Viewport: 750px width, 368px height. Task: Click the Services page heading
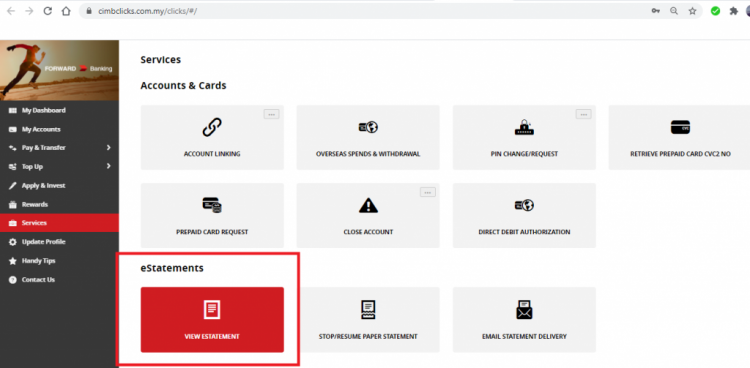[161, 60]
